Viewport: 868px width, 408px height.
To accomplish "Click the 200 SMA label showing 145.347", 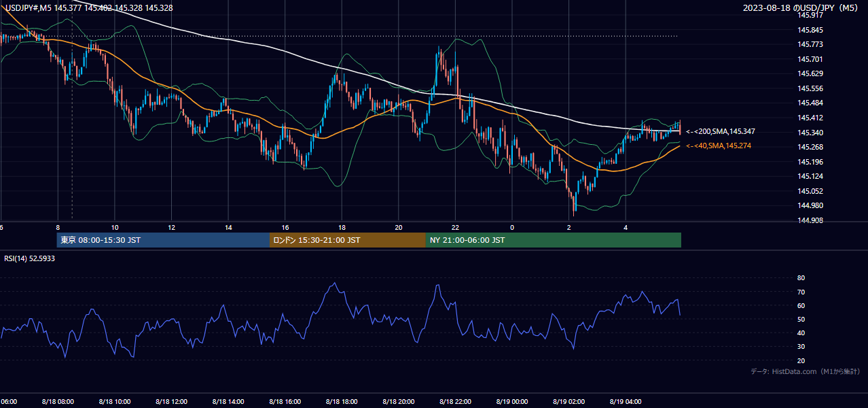I will click(720, 131).
